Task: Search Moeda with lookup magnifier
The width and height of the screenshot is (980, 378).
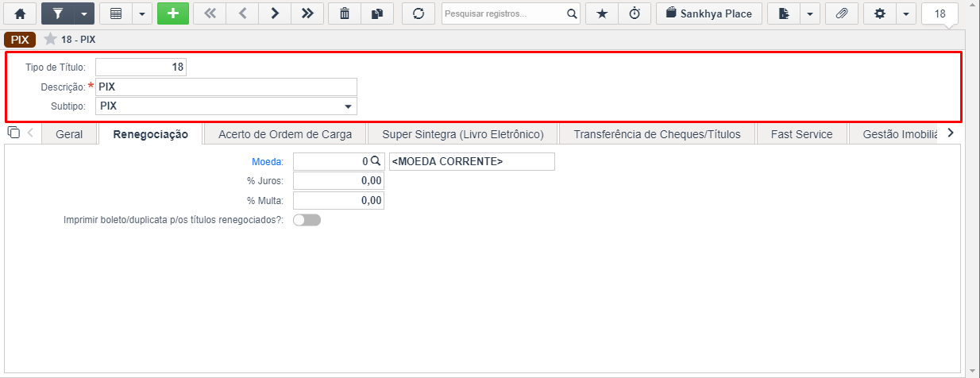Action: point(376,161)
